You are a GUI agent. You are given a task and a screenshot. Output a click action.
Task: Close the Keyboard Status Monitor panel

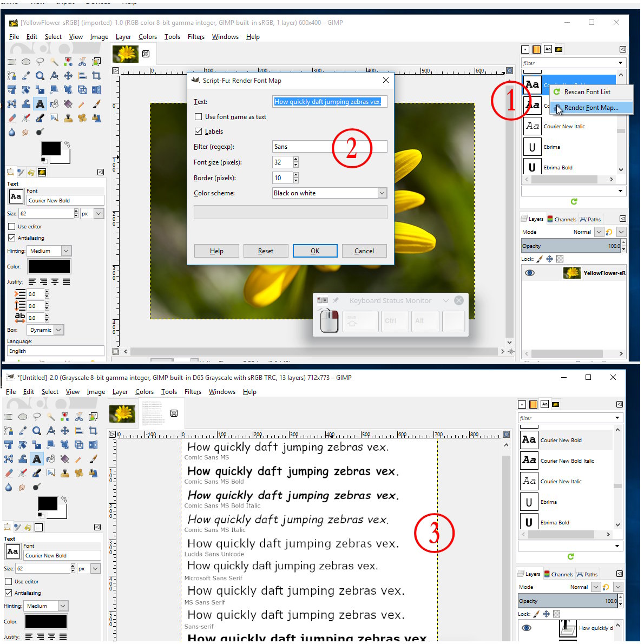click(x=459, y=301)
